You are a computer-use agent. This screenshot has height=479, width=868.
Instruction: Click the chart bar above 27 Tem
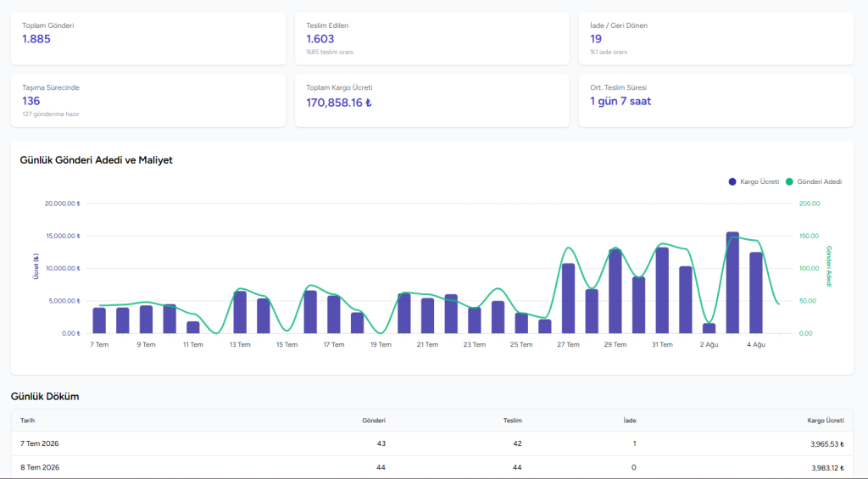click(x=569, y=298)
